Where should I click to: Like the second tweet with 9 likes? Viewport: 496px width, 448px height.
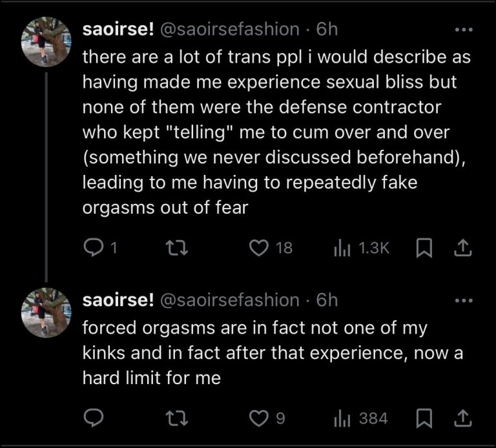coord(258,418)
